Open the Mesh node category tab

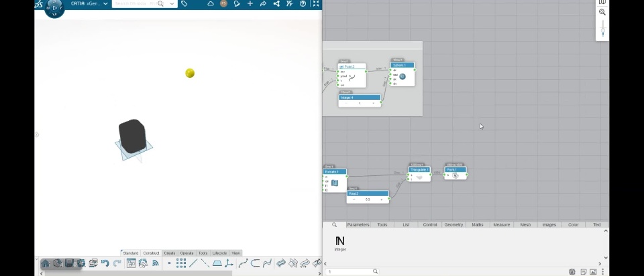click(x=525, y=224)
